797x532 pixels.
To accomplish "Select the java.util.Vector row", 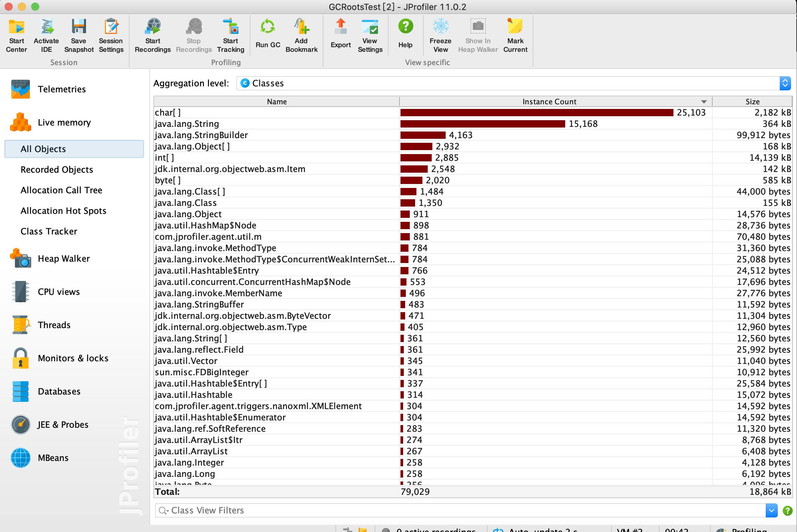I will 473,361.
